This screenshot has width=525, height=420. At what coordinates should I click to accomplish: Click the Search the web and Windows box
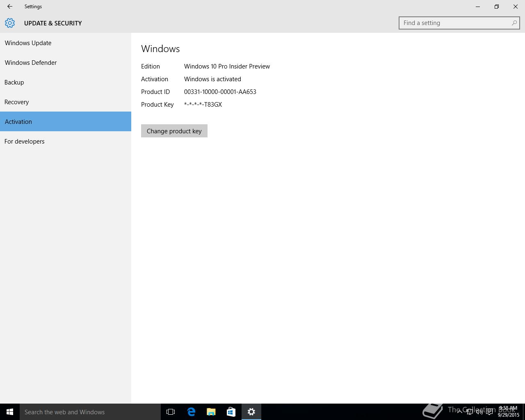[x=90, y=412]
